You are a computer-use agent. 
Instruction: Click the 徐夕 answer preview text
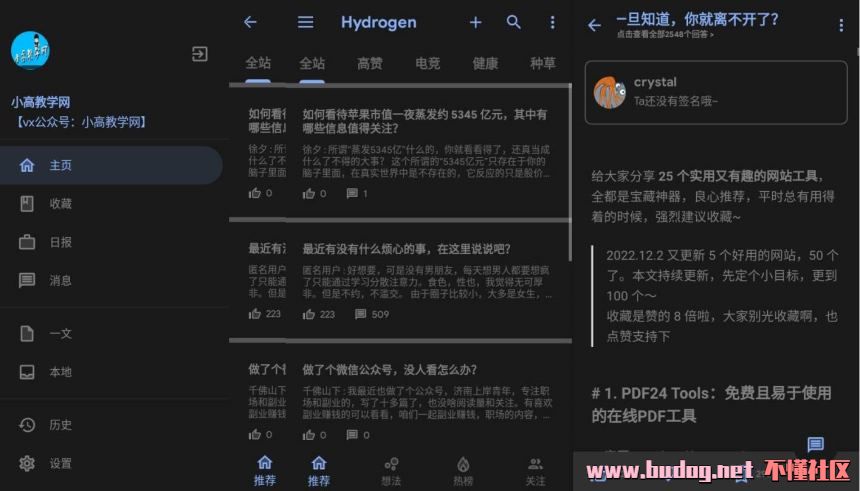coord(426,161)
